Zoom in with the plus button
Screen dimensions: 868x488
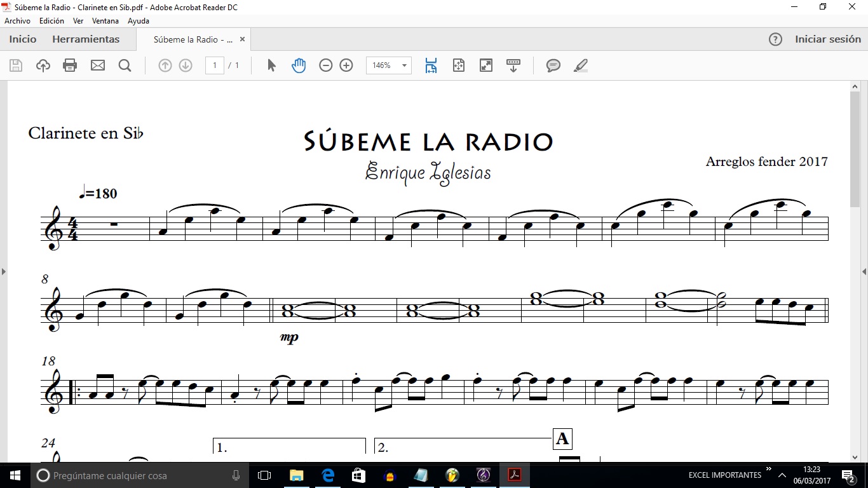(346, 65)
